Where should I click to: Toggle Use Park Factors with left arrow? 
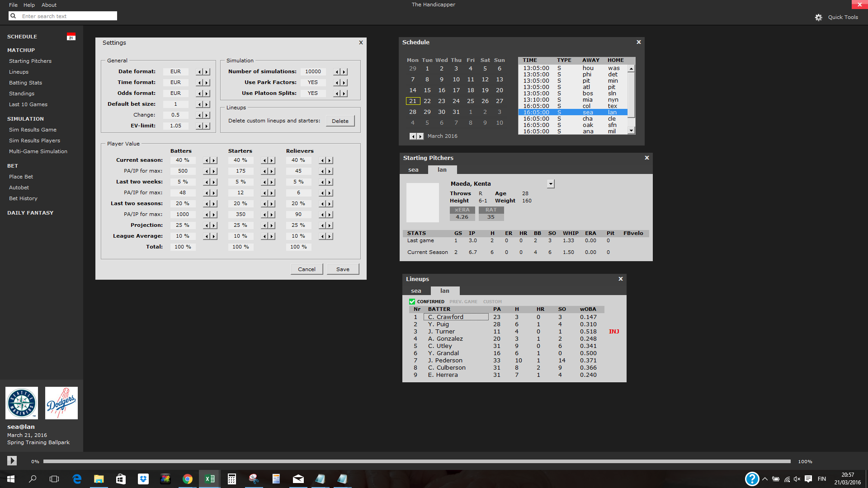[337, 83]
